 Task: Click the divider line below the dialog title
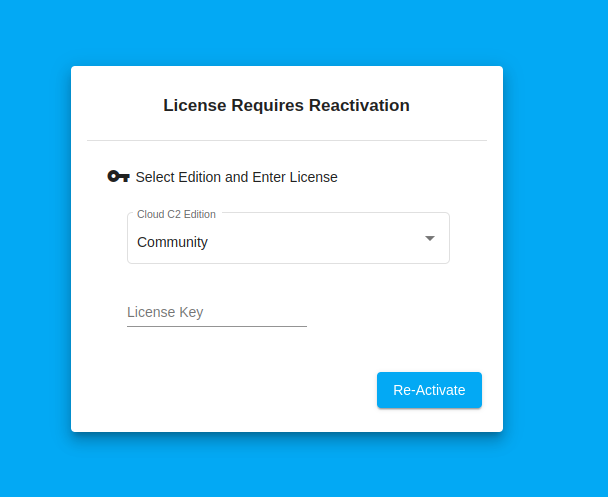tap(287, 140)
